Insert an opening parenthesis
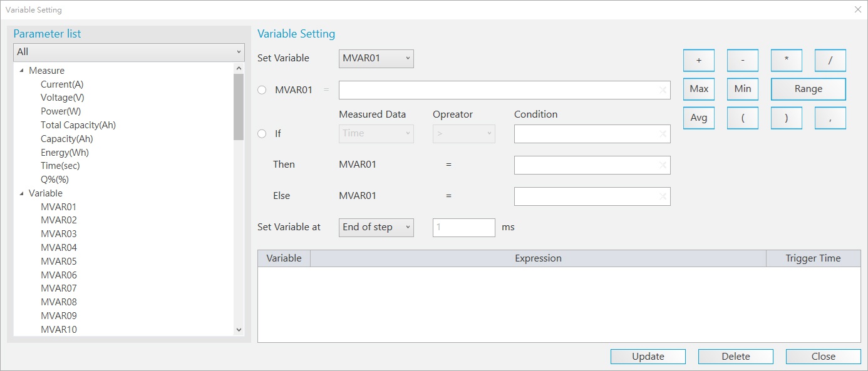 (x=742, y=118)
